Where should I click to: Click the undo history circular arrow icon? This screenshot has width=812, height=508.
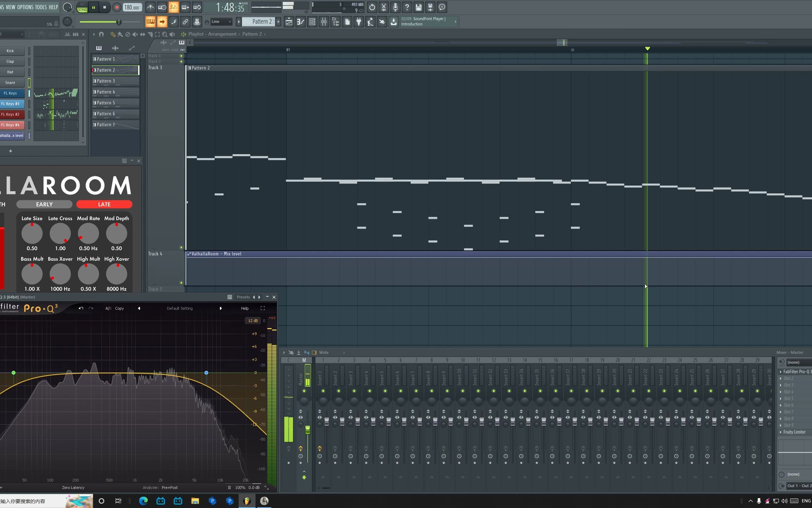coord(372,7)
